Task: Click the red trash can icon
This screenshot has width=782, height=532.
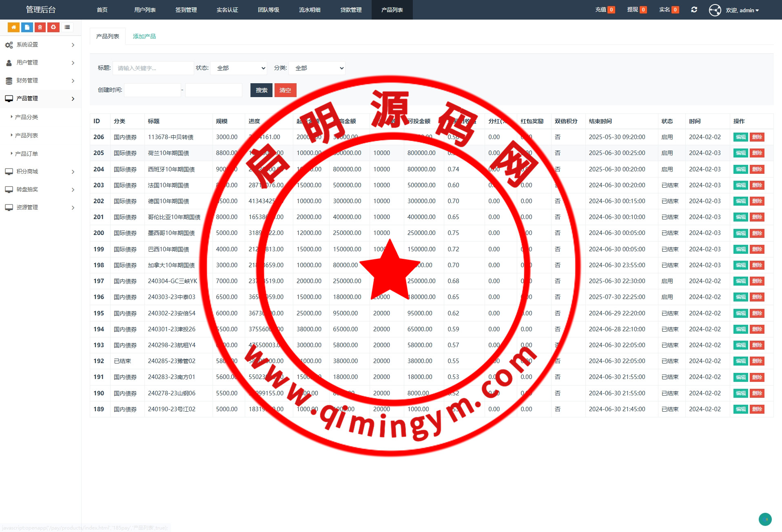Action: [40, 27]
